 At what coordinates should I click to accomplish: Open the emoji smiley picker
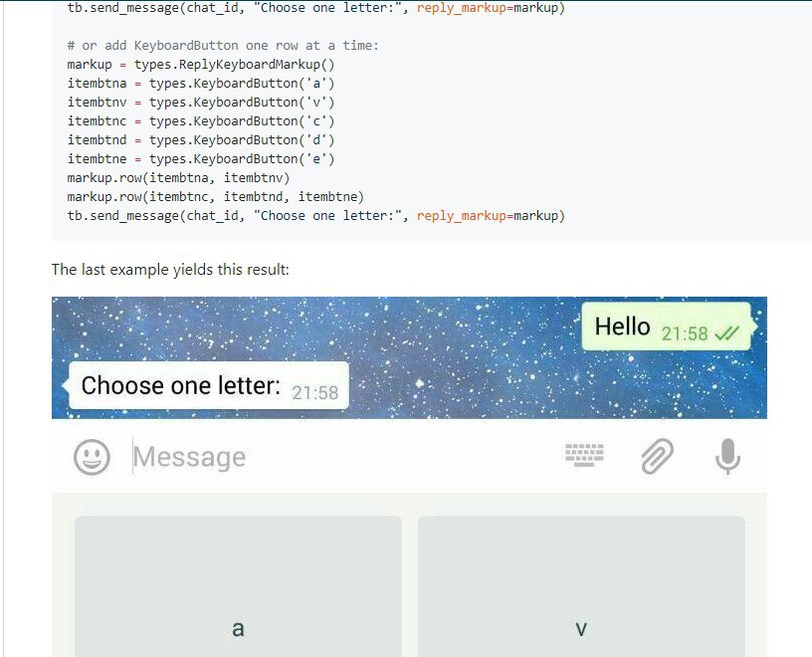(x=92, y=457)
